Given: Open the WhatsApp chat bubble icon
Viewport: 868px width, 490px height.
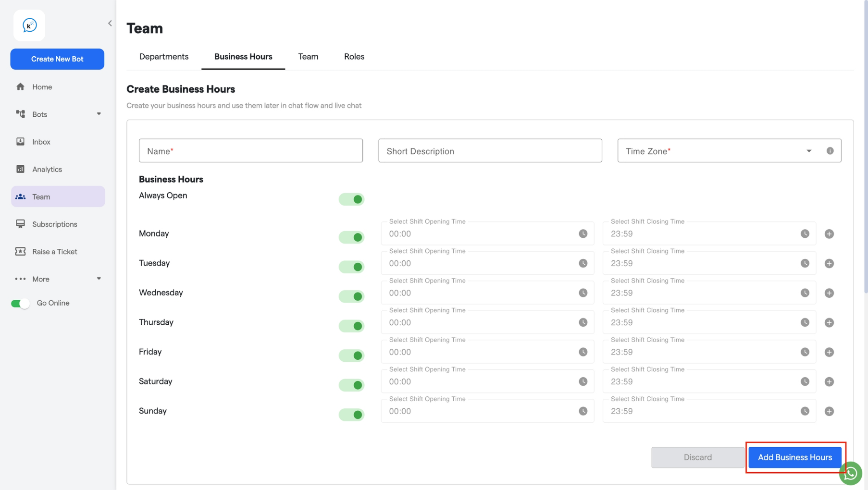Looking at the screenshot, I should [x=851, y=473].
